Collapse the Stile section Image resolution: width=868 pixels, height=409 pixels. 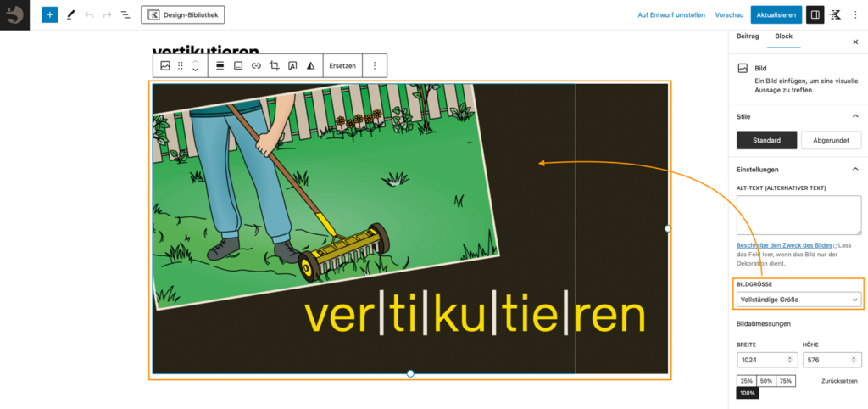[x=854, y=116]
